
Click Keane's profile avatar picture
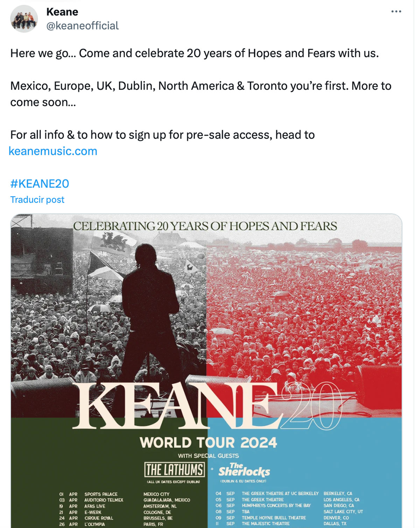pyautogui.click(x=24, y=19)
